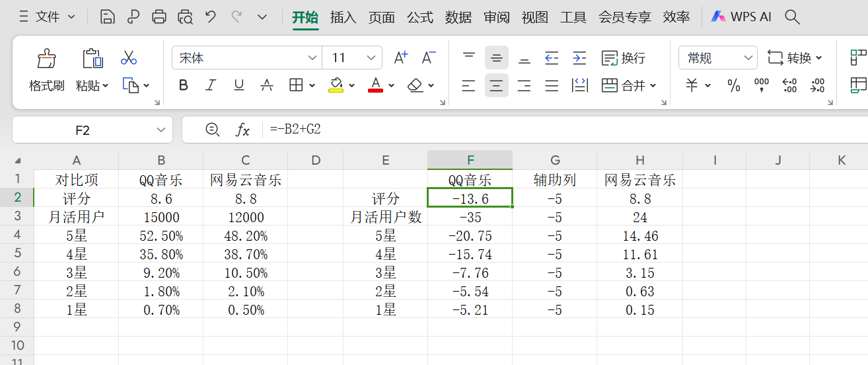Apply red font color
This screenshot has height=365, width=868.
click(x=375, y=85)
